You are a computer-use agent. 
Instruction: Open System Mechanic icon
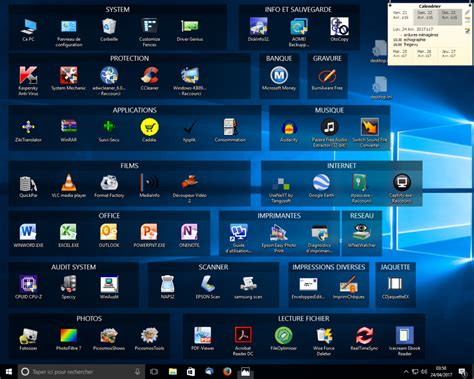(69, 75)
